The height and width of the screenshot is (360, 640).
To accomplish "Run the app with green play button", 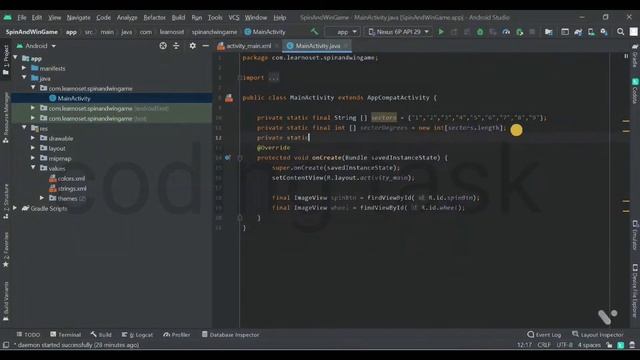I will [441, 31].
